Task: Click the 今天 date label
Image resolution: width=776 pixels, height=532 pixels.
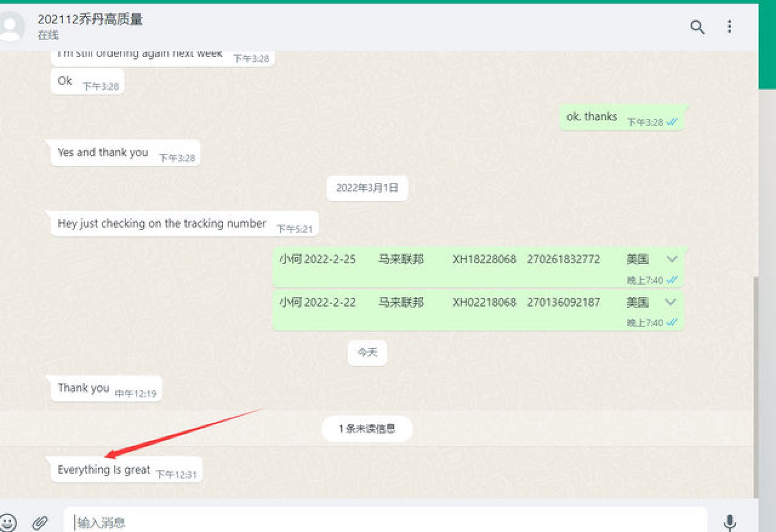Action: coord(367,353)
